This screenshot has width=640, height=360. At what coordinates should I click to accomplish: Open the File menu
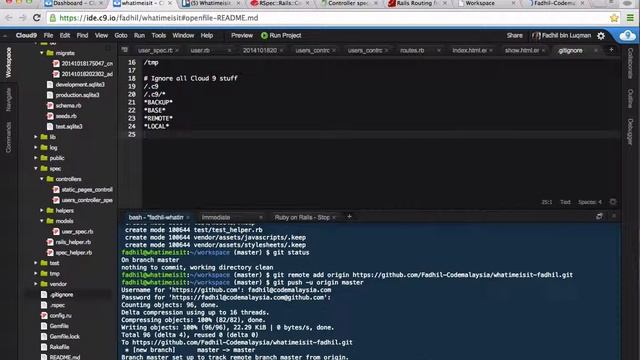point(48,36)
